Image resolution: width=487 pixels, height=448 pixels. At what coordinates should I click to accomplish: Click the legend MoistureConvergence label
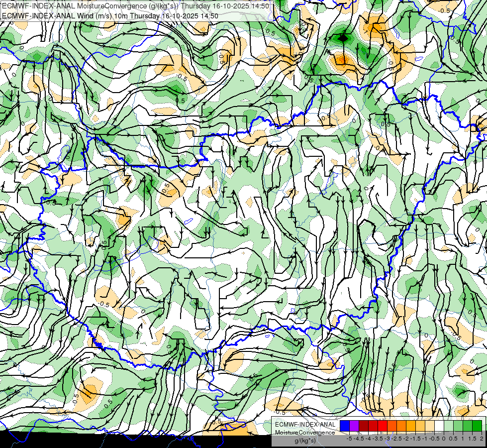305,433
